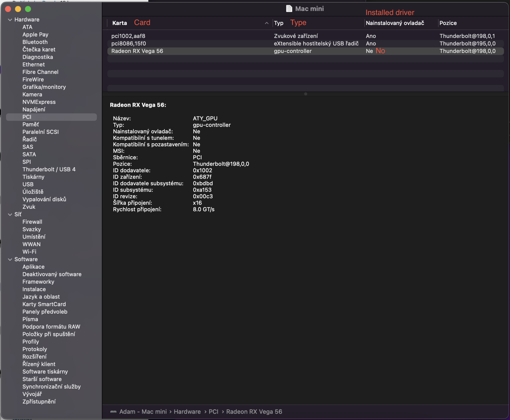Viewport: 510px width, 420px height.
Task: Select Umístění in the sidebar
Action: click(x=34, y=237)
